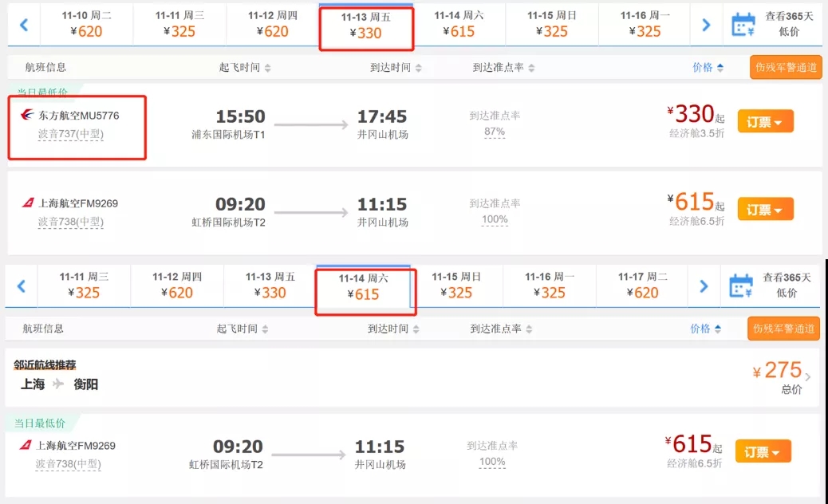The width and height of the screenshot is (828, 504).
Task: Select the 11-10 周二 ¥620 date tab
Action: (87, 24)
